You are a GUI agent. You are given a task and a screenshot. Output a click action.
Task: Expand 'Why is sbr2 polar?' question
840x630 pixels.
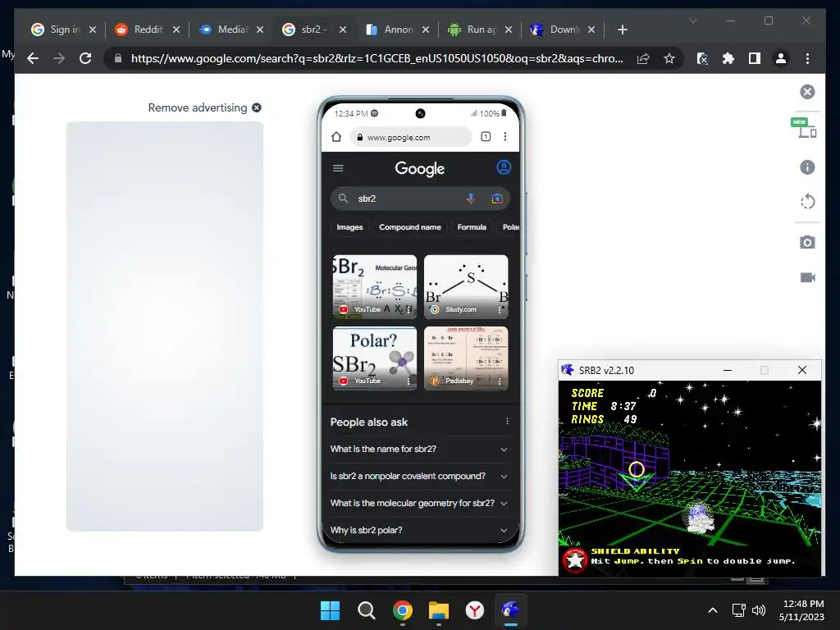click(420, 530)
